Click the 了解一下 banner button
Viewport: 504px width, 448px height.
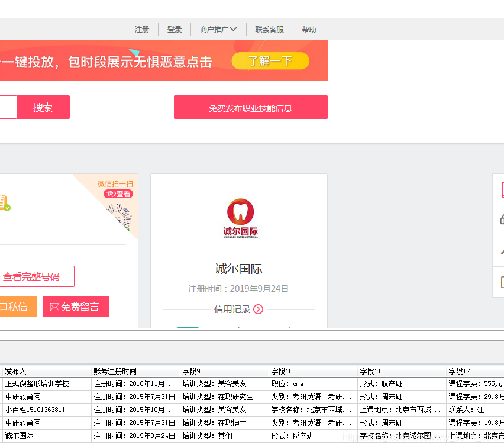pyautogui.click(x=270, y=60)
